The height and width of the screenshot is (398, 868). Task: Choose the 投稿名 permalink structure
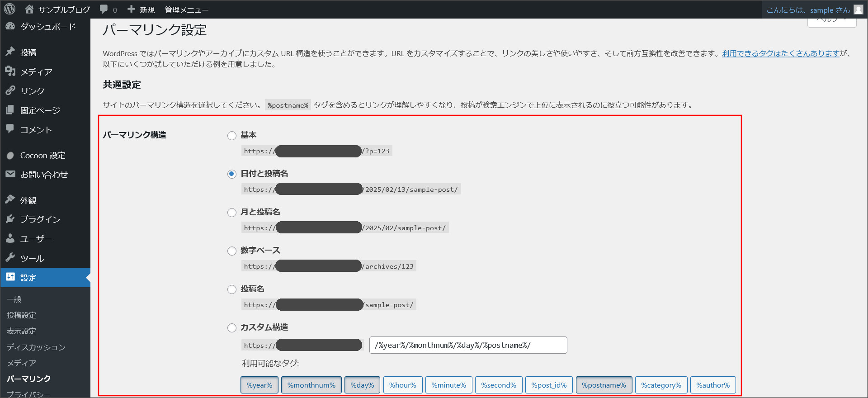(x=232, y=289)
